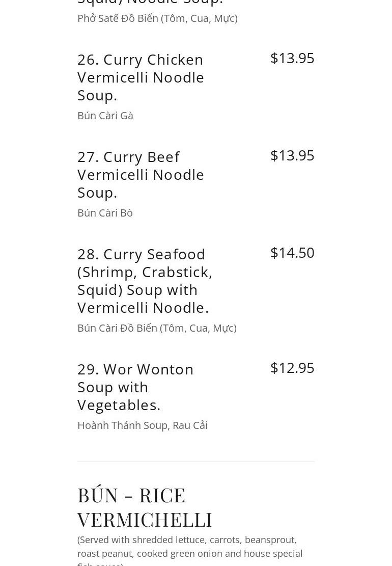Viewport: 392px width, 566px height.
Task: Click the $14.50 price for item 28
Action: point(292,253)
